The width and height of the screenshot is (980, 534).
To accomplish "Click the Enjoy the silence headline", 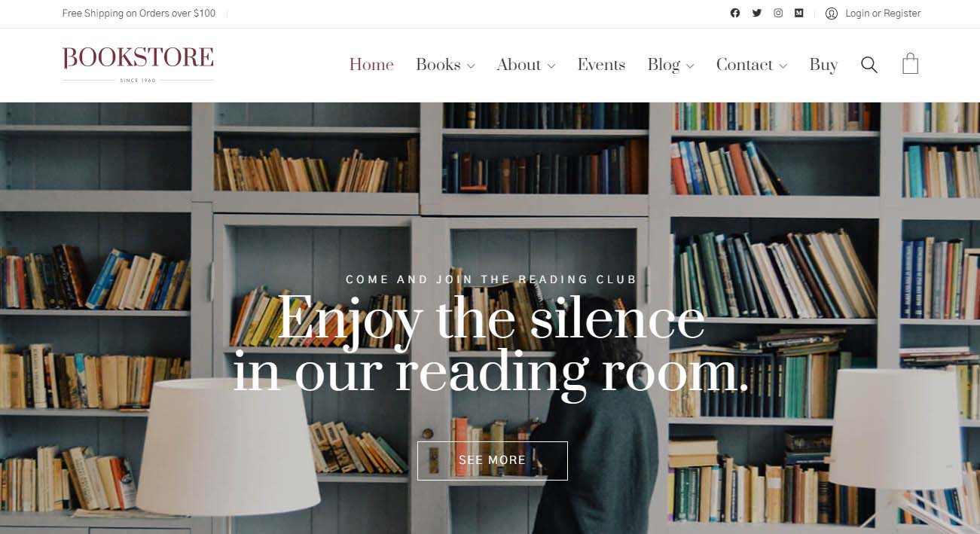I will click(491, 345).
